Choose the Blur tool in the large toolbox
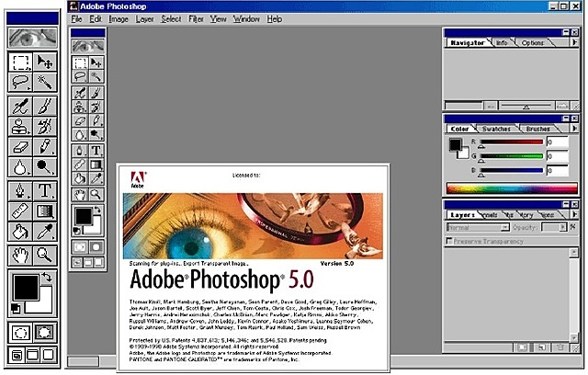 (x=20, y=167)
